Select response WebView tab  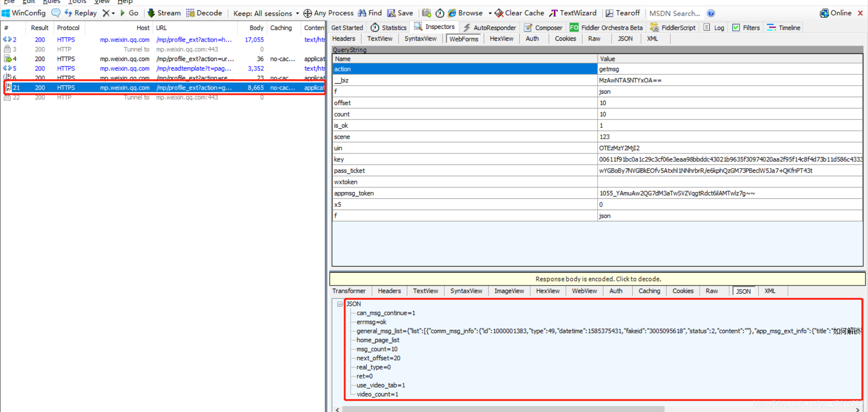[x=584, y=291]
